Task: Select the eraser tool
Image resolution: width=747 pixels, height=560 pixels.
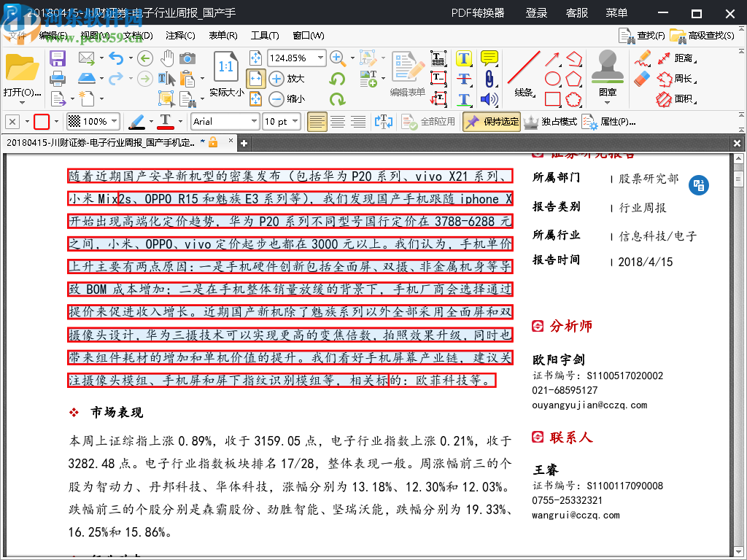Action: click(640, 77)
